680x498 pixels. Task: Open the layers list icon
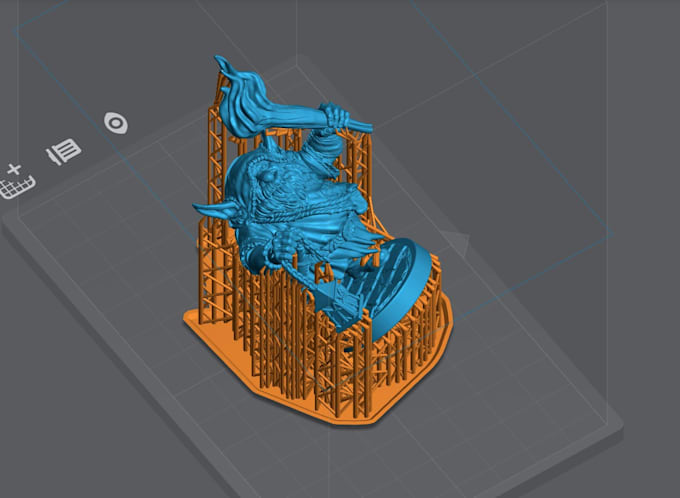64,151
